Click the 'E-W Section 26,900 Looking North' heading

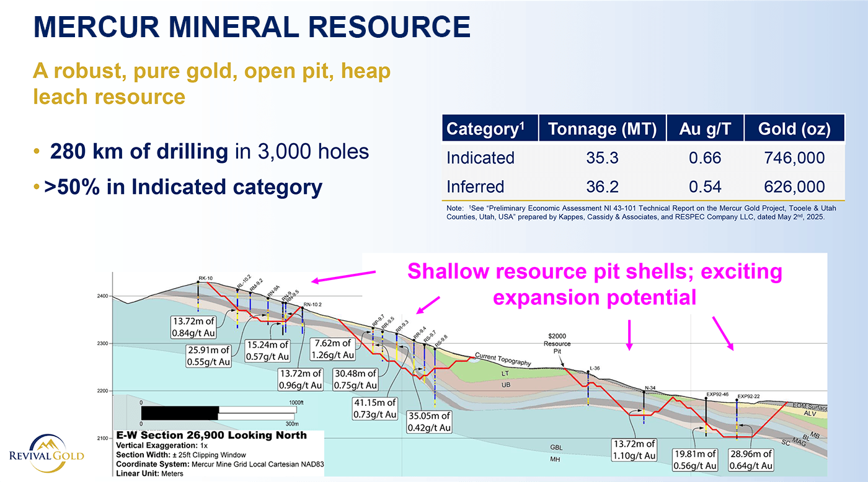click(211, 435)
